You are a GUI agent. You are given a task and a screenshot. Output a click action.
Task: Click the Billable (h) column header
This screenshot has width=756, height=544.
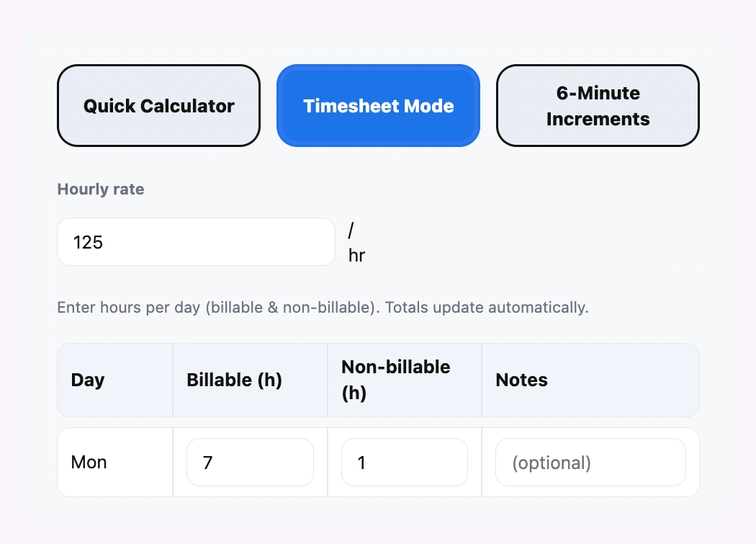tap(234, 380)
